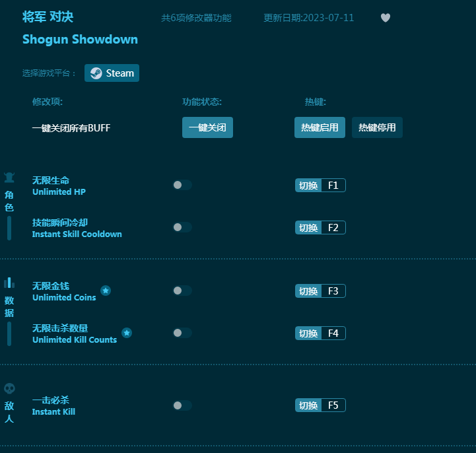
Task: Enable Unlimited Kill Counts toggle
Action: point(182,333)
